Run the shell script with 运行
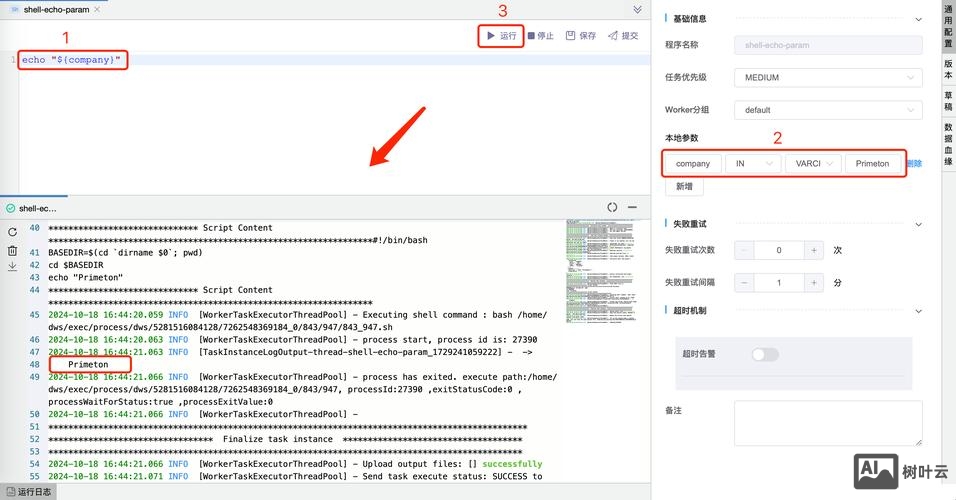Image resolution: width=956 pixels, height=500 pixels. pyautogui.click(x=501, y=36)
